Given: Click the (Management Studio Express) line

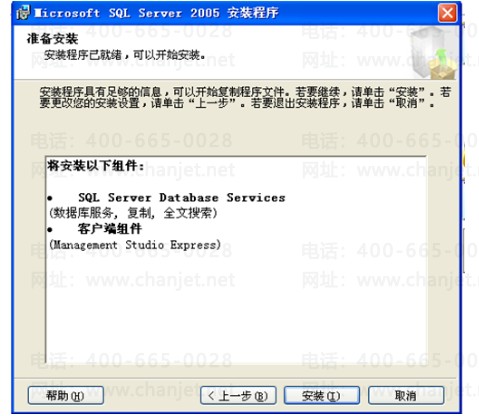Looking at the screenshot, I should [135, 245].
